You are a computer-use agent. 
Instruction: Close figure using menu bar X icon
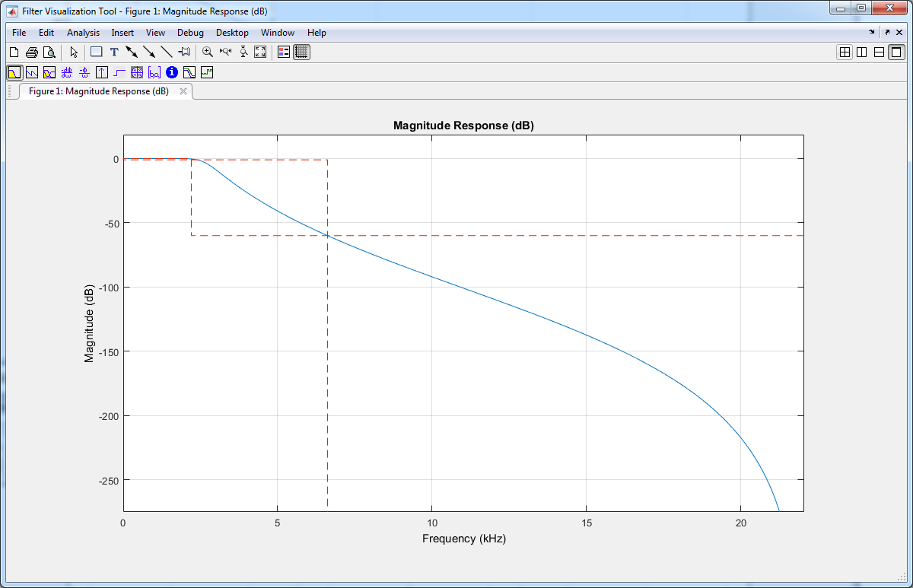point(899,33)
